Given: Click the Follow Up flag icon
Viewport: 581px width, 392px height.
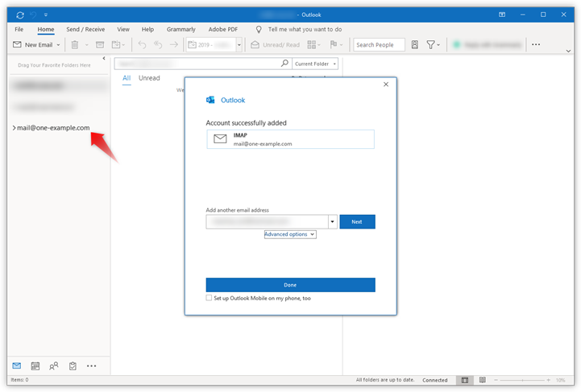Looking at the screenshot, I should 334,44.
